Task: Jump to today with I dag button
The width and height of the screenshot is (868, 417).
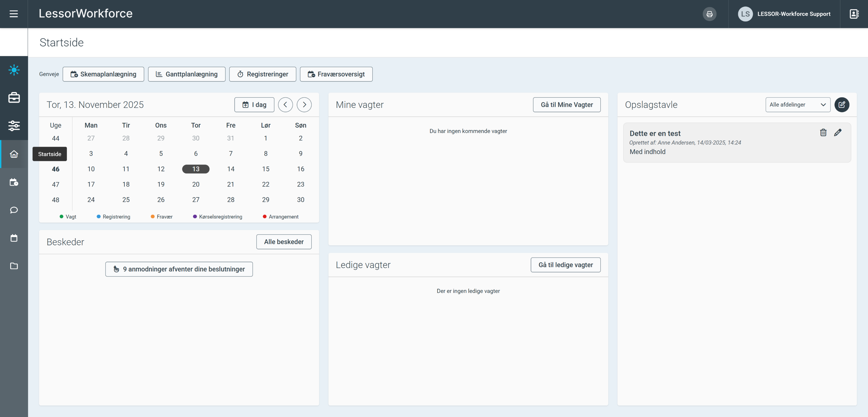Action: point(254,105)
